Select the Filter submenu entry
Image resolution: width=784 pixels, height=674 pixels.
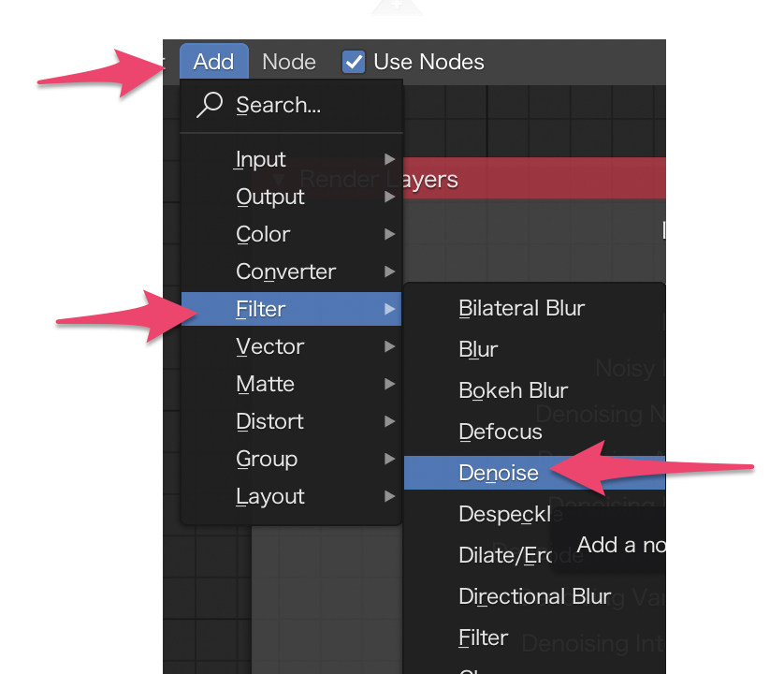(x=292, y=309)
